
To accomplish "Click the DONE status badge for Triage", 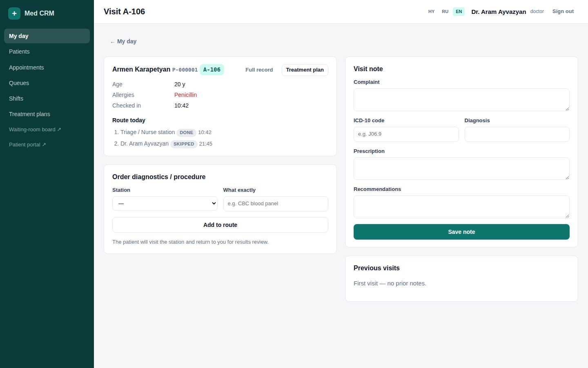I will 186,132.
